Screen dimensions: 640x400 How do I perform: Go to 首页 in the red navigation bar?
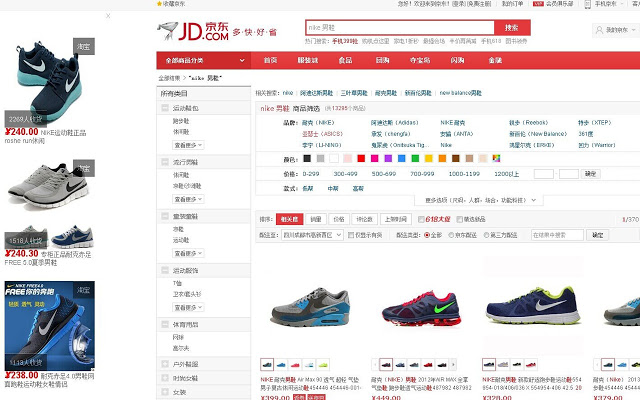tap(270, 60)
